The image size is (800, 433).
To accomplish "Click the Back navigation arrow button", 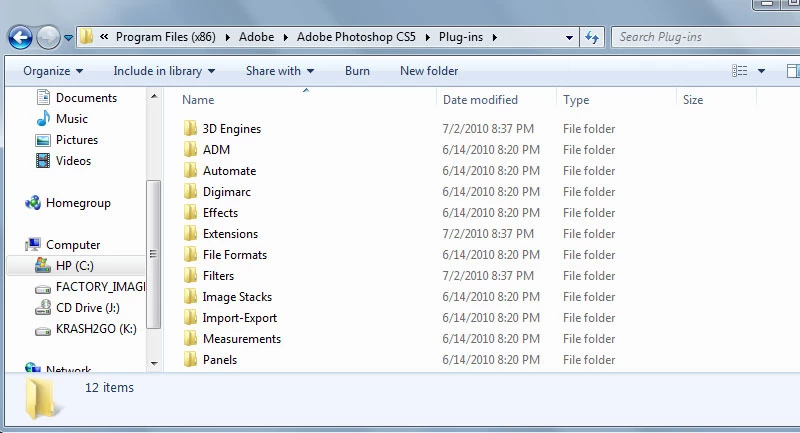I will pos(20,37).
